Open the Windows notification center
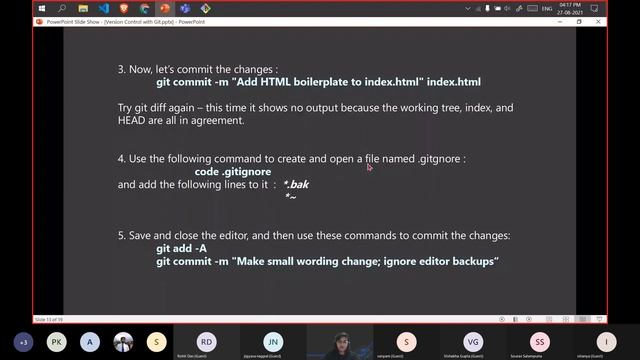 click(594, 9)
